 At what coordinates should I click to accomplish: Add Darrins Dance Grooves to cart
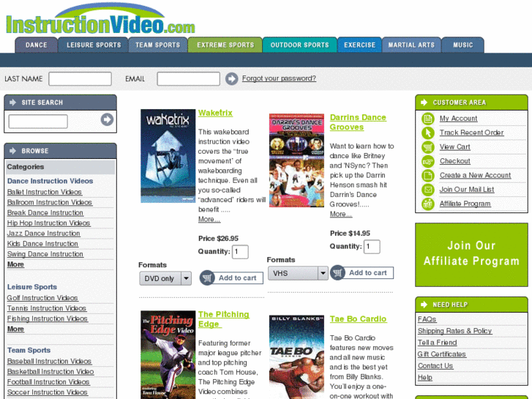click(x=362, y=272)
